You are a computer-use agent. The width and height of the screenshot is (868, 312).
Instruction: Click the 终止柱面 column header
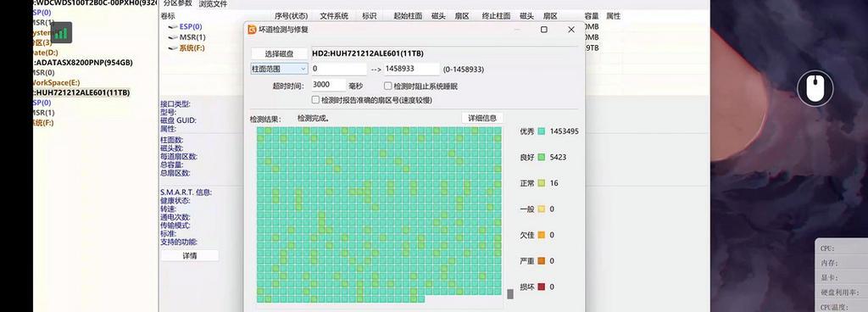tap(496, 17)
